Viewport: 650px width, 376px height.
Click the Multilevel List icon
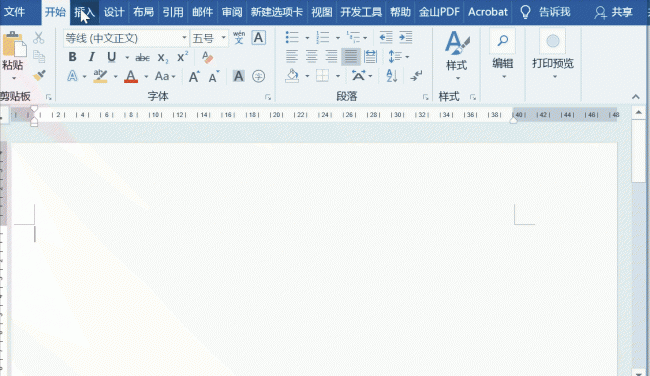[x=353, y=37]
